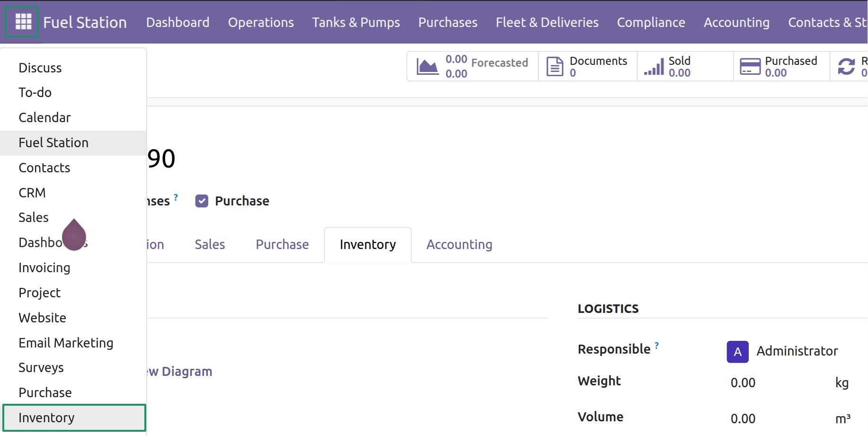Open the Operations menu

coord(261,22)
